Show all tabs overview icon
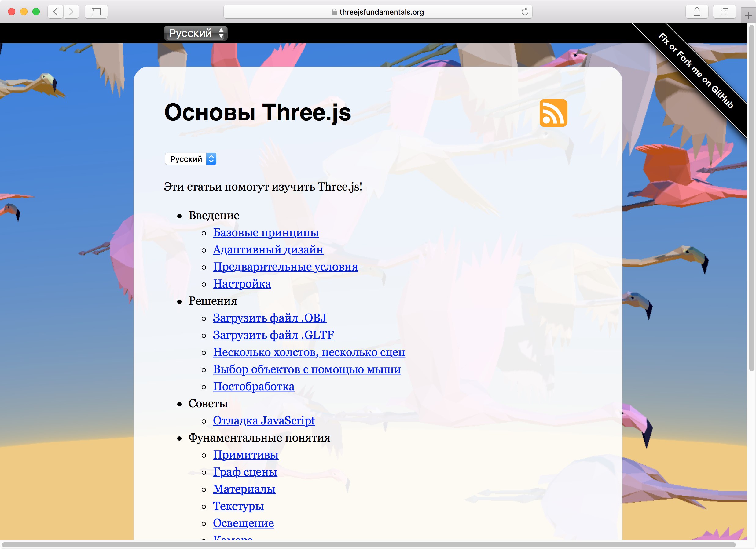The width and height of the screenshot is (756, 549). pyautogui.click(x=724, y=12)
